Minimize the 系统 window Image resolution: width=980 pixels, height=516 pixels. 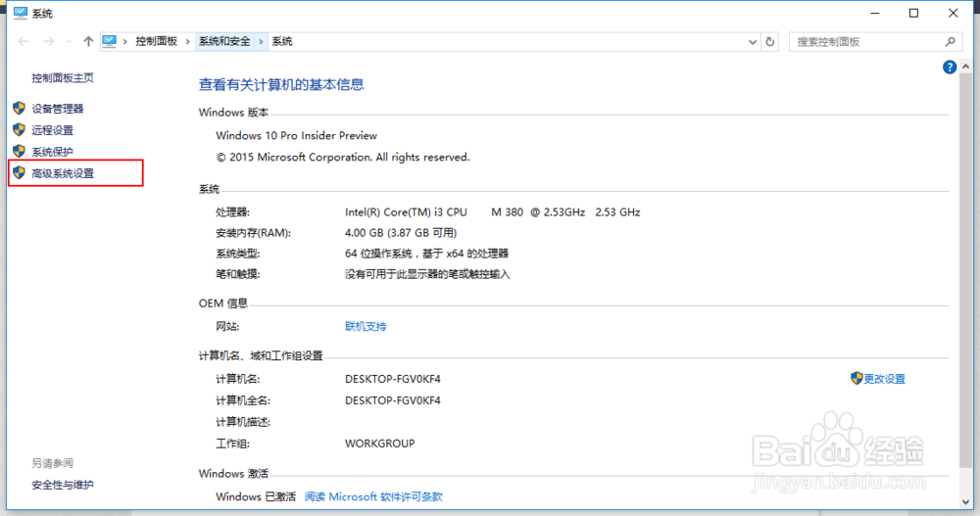pos(875,13)
